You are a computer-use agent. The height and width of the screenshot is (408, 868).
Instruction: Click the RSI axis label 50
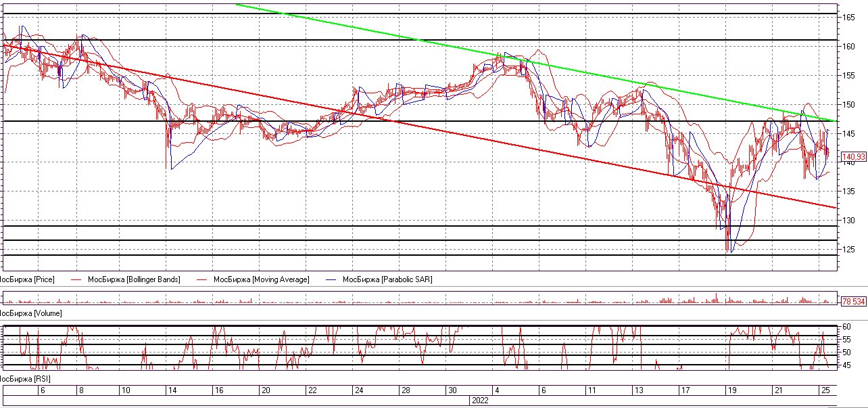tap(846, 353)
